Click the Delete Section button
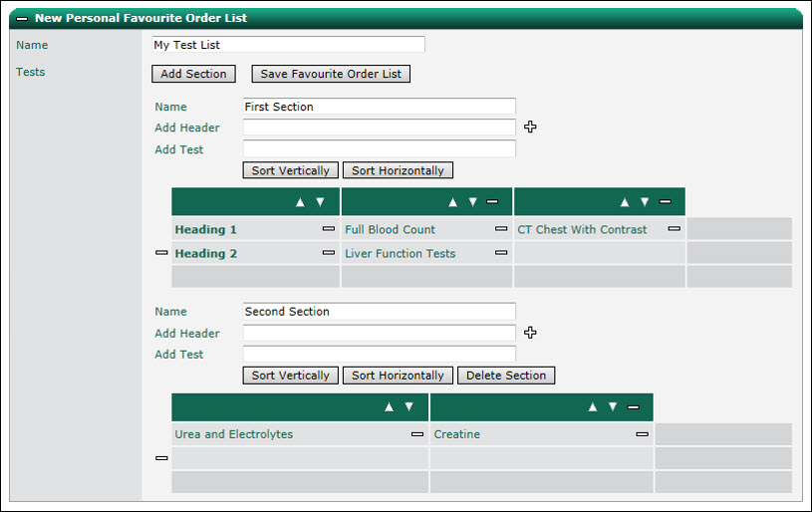The height and width of the screenshot is (512, 812). click(506, 376)
